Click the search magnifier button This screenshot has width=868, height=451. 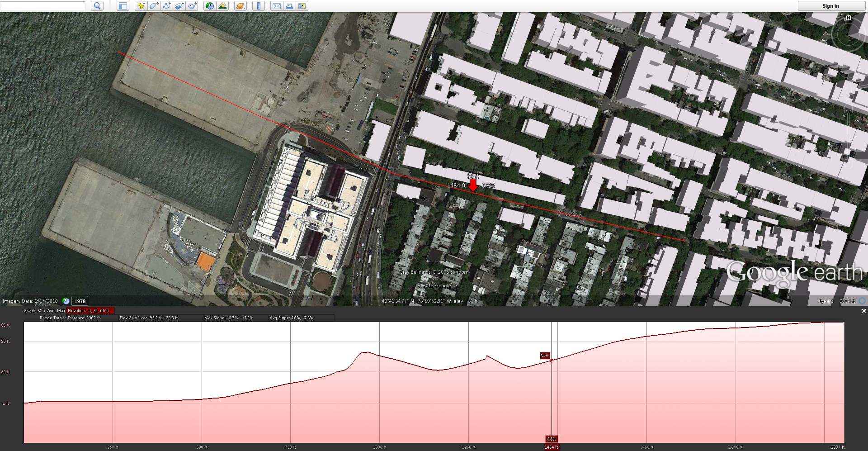click(97, 6)
